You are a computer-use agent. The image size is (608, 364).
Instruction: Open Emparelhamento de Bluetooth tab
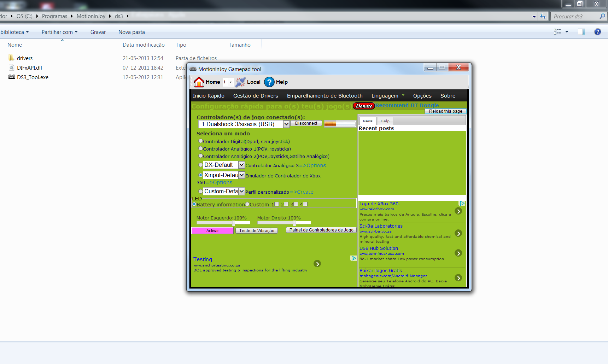pos(325,96)
